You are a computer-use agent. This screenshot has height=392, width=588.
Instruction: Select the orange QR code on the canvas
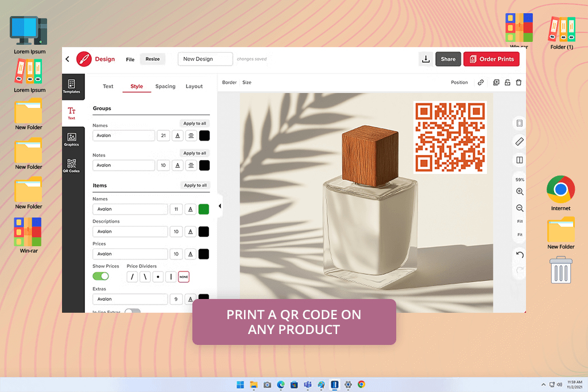click(x=450, y=137)
